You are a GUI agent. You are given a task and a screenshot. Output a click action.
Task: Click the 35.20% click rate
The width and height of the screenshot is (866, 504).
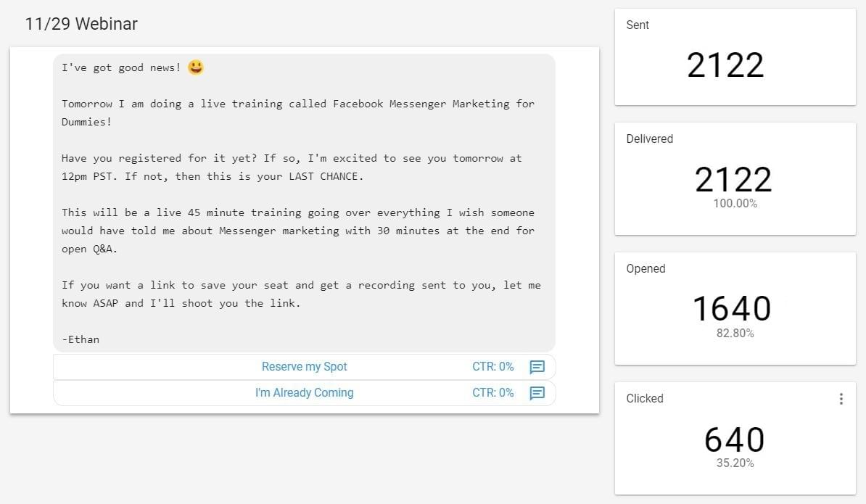click(x=735, y=463)
